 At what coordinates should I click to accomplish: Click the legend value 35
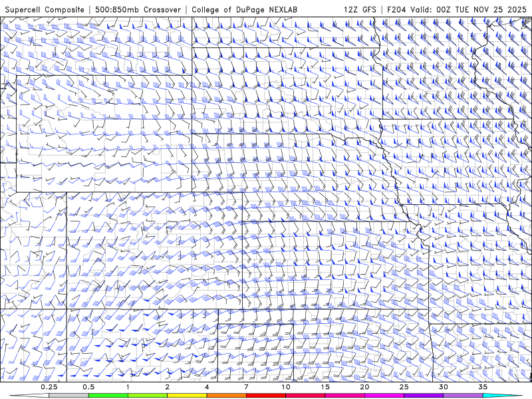(483, 387)
